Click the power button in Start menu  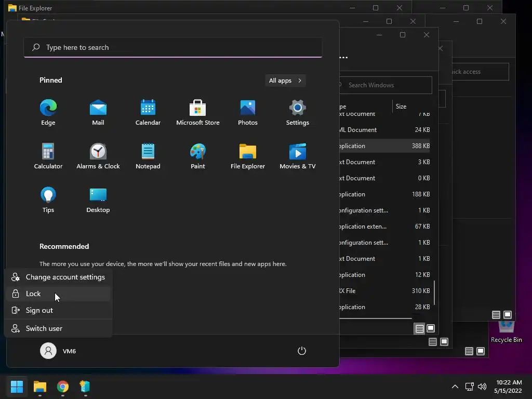click(x=302, y=351)
